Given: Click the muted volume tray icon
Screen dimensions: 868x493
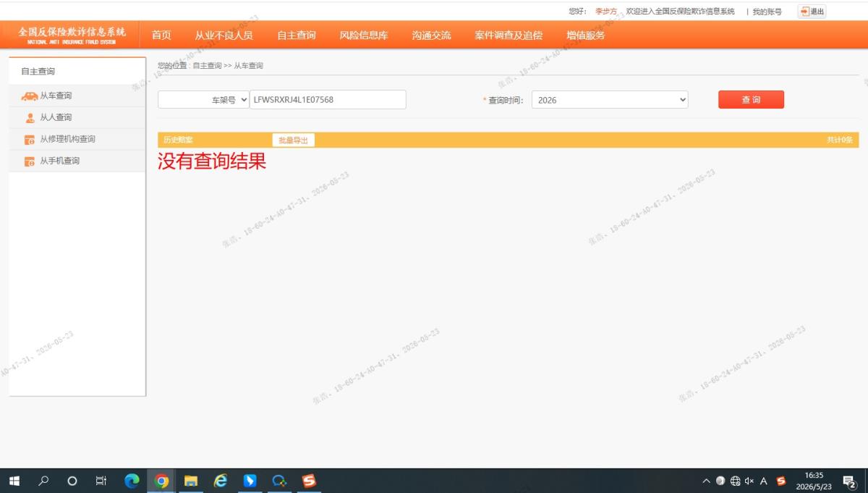Looking at the screenshot, I should (x=749, y=481).
